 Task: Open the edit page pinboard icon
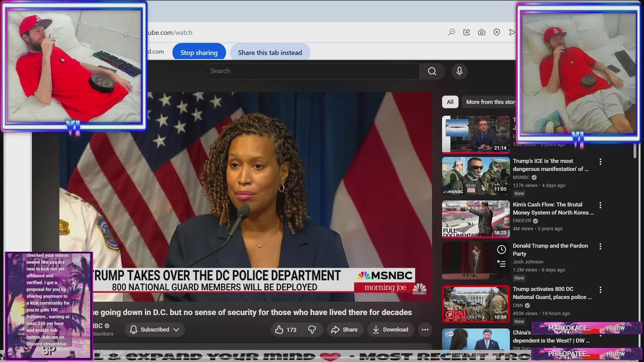tap(466, 32)
